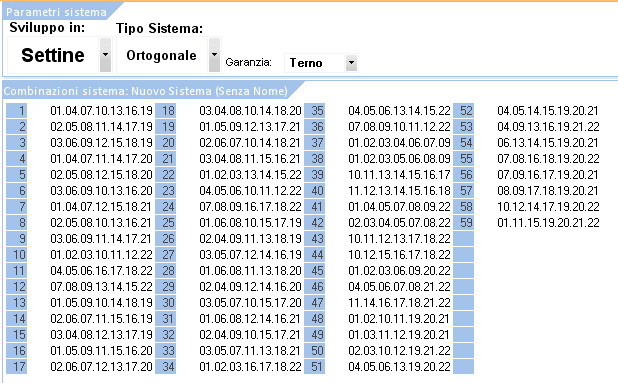Select combination 07.08.09.10.11.12.22
The height and width of the screenshot is (383, 618).
[x=399, y=127]
